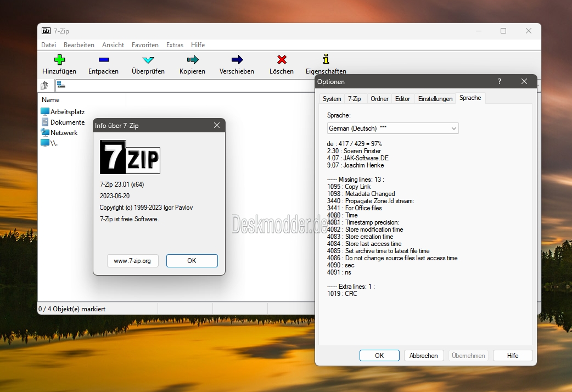Click the Kopieren arrow icon

(193, 59)
